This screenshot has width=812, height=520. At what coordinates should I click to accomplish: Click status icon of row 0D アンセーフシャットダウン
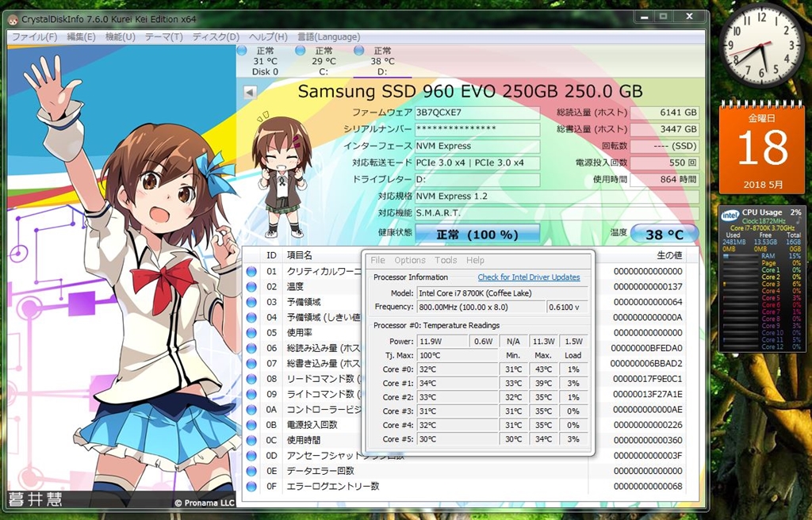click(x=251, y=456)
